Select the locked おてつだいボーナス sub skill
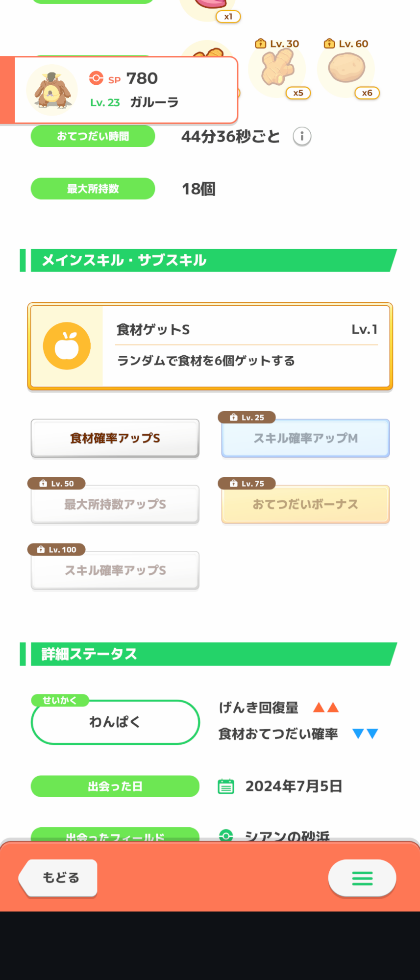 [305, 504]
